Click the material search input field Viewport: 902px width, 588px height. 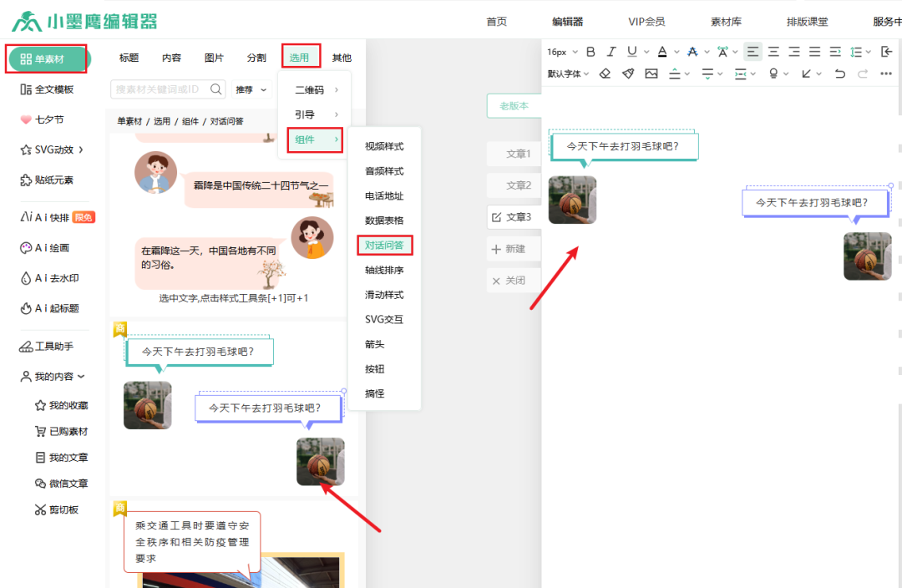[159, 89]
